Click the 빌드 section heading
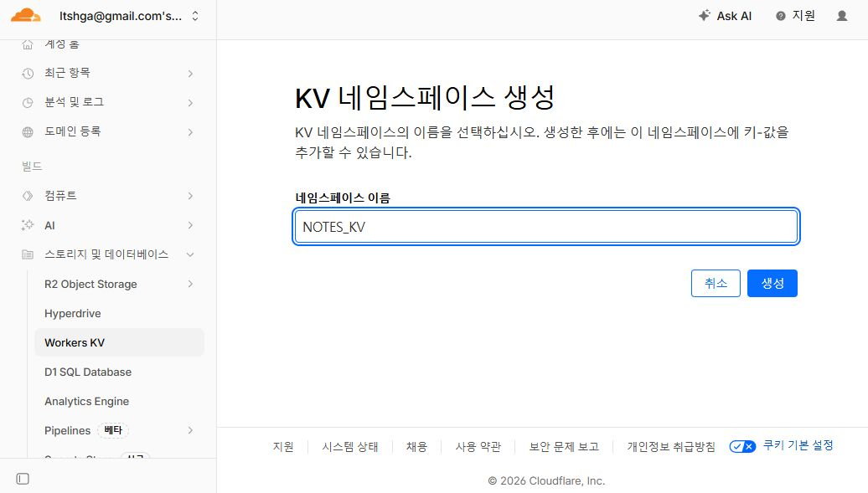 click(x=32, y=167)
